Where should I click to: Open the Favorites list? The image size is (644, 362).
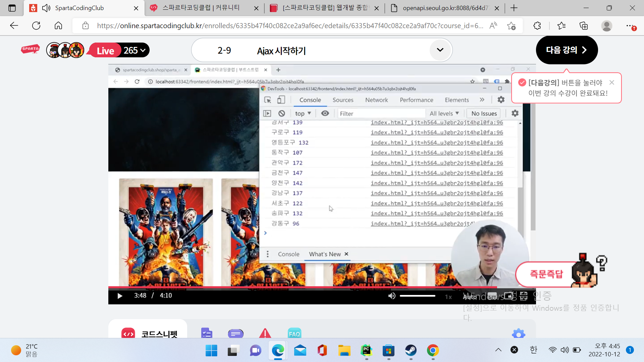561,25
